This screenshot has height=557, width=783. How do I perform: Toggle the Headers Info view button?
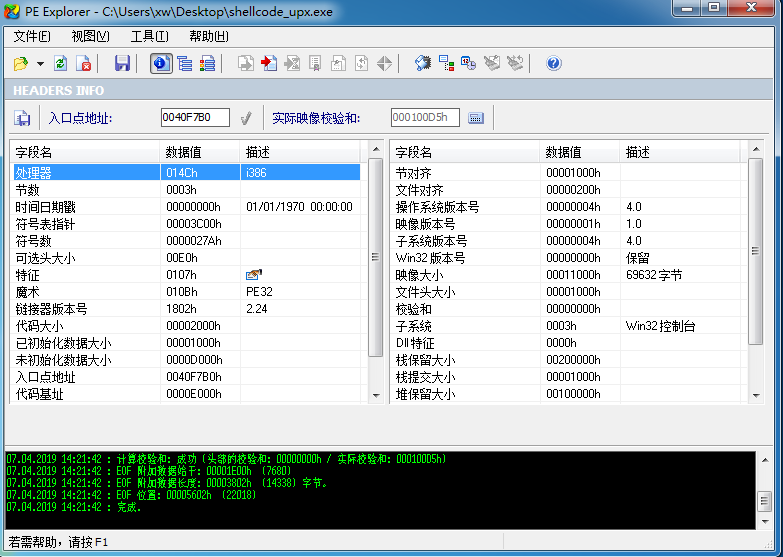pos(161,63)
